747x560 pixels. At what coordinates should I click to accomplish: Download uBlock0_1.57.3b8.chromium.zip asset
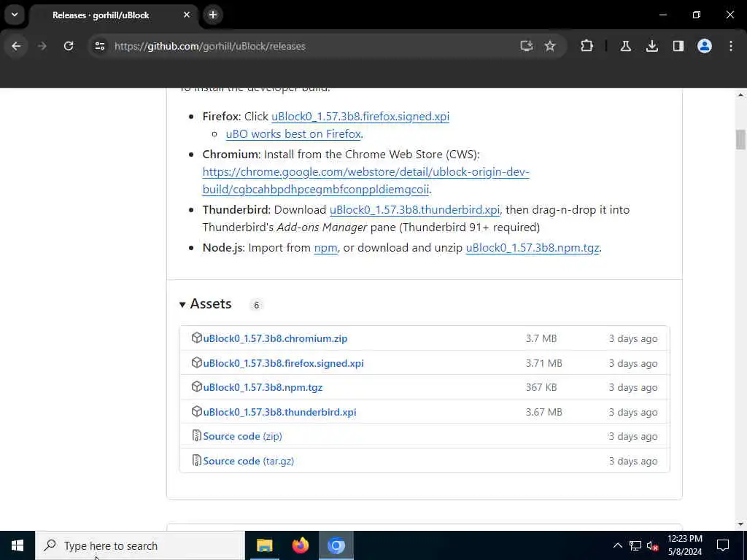pos(275,338)
